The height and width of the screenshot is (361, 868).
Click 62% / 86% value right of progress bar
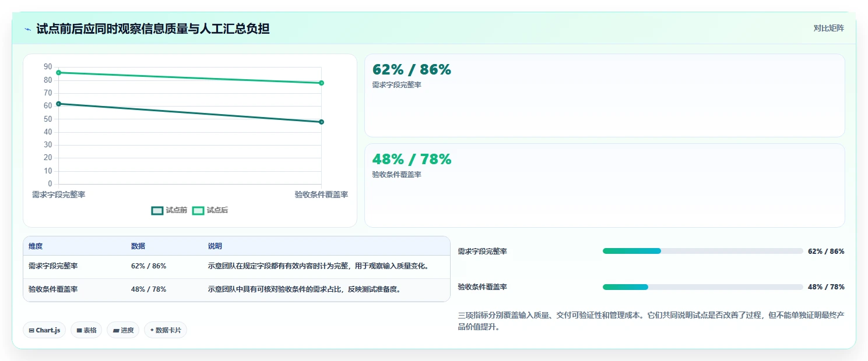point(826,252)
